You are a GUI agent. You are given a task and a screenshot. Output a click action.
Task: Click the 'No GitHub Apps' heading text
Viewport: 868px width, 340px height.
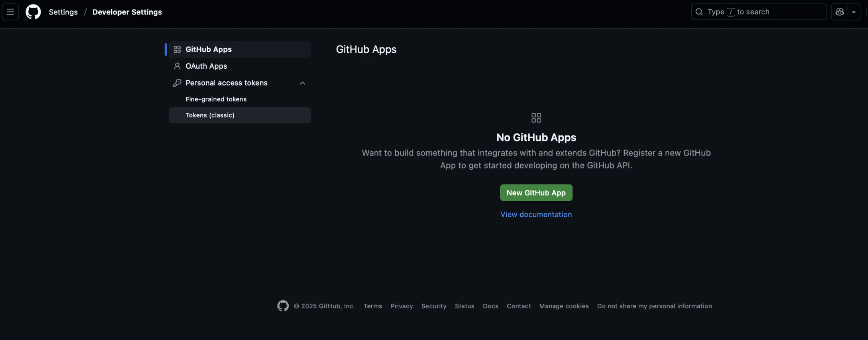coord(536,137)
